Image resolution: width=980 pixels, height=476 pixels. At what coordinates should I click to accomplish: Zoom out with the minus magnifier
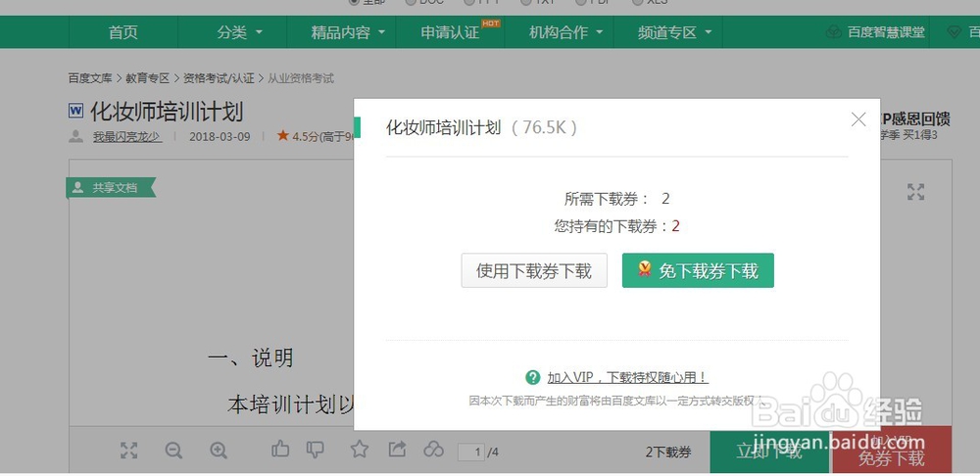pos(173,450)
